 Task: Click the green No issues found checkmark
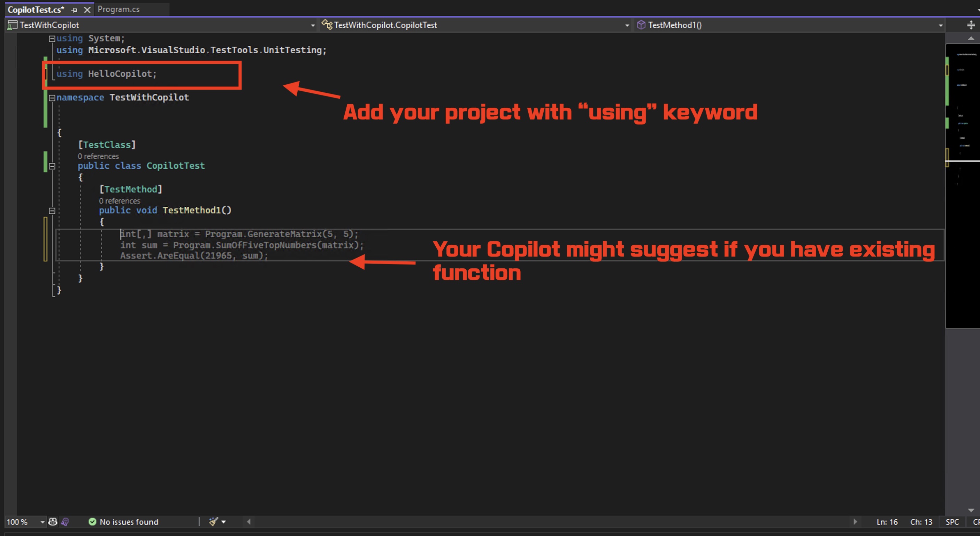[92, 522]
